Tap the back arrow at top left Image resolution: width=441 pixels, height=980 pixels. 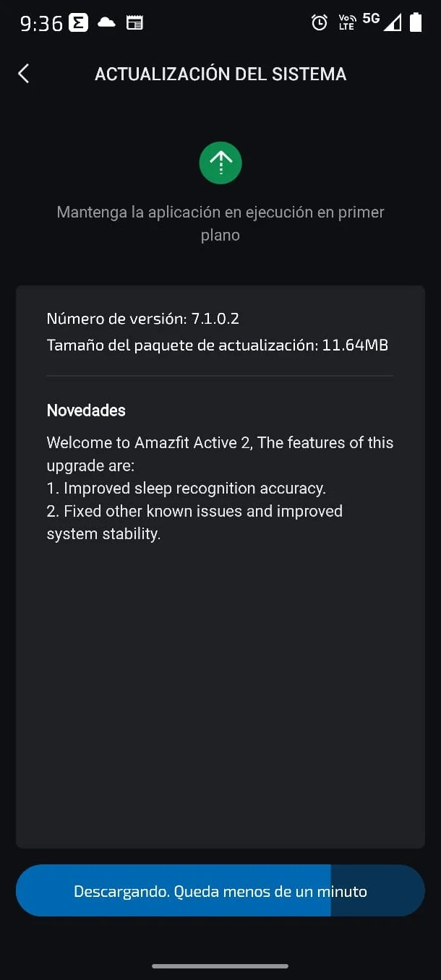point(23,73)
